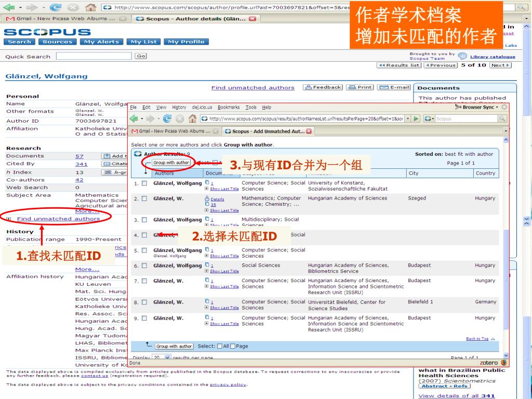This screenshot has height=399, width=532.
Task: Check the Select Page box at the bottom
Action: [233, 346]
